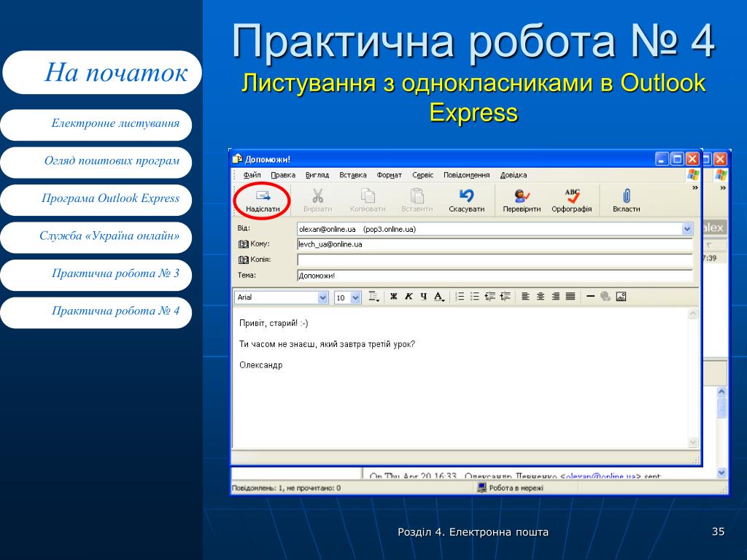This screenshot has width=747, height=560.
Task: Open the font color button
Action: pyautogui.click(x=439, y=297)
